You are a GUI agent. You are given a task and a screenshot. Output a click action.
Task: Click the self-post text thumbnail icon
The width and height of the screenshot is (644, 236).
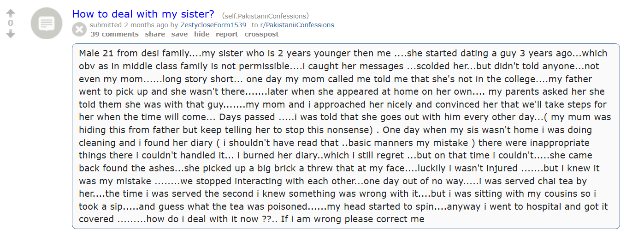47,24
